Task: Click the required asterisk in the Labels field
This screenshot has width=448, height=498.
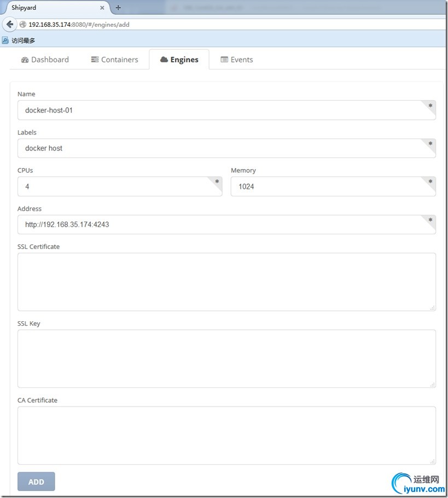Action: (x=430, y=143)
